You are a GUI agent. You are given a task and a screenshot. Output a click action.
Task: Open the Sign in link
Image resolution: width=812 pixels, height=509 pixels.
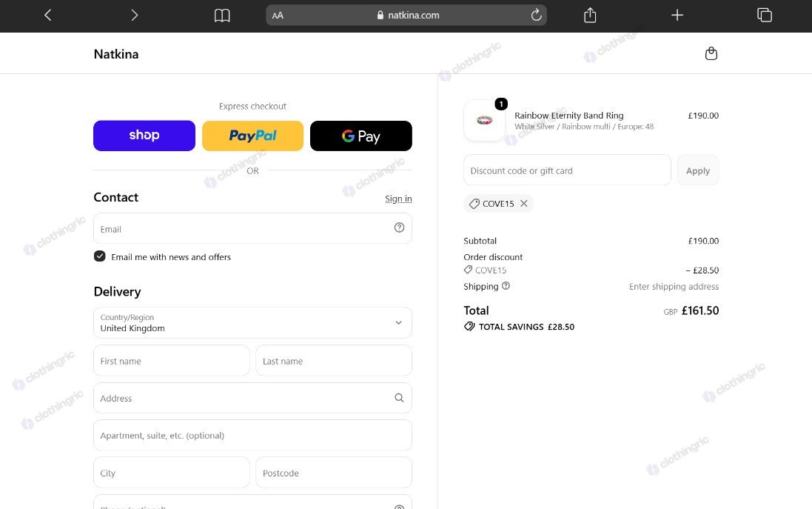tap(398, 199)
